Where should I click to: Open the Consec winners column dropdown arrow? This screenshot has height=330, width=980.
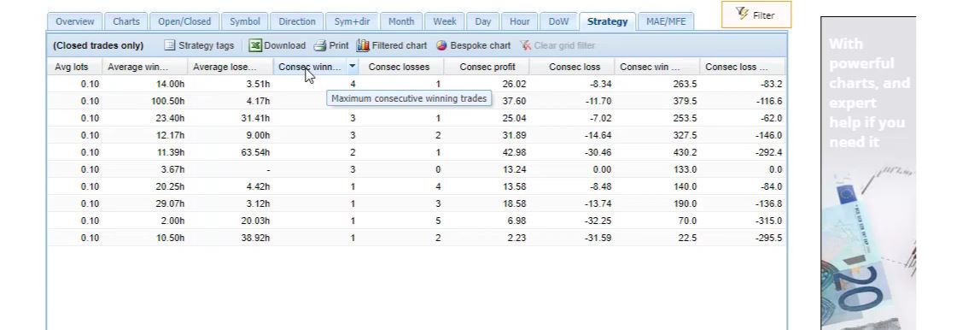tap(353, 67)
